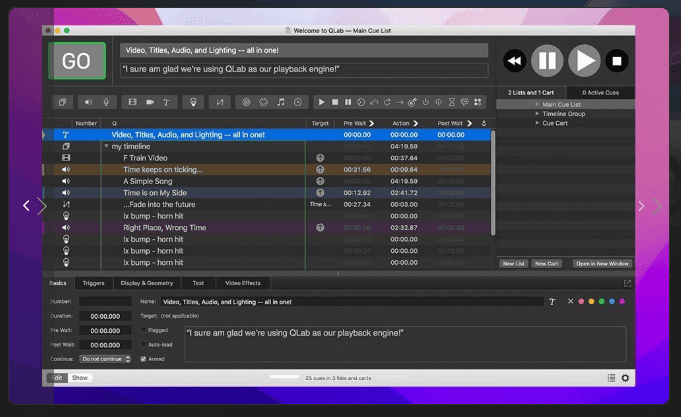Open the Continue mode dropdown
681x417 pixels.
pyautogui.click(x=105, y=359)
